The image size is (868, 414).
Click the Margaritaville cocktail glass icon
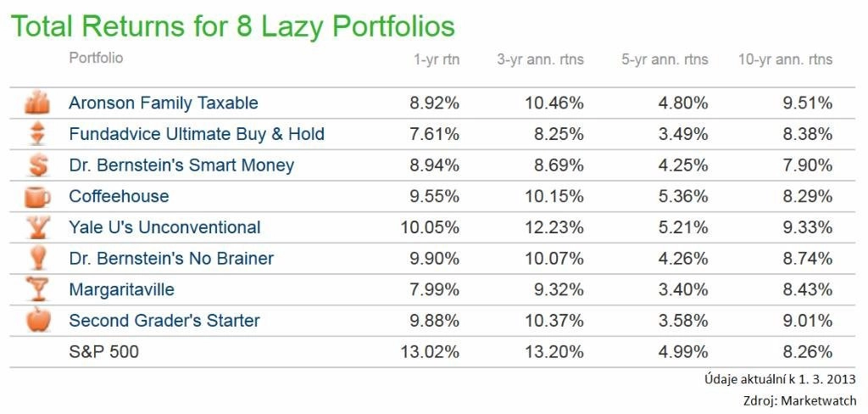point(37,289)
